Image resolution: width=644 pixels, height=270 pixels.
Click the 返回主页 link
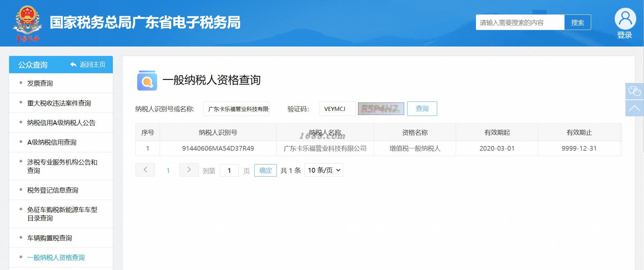tap(93, 64)
